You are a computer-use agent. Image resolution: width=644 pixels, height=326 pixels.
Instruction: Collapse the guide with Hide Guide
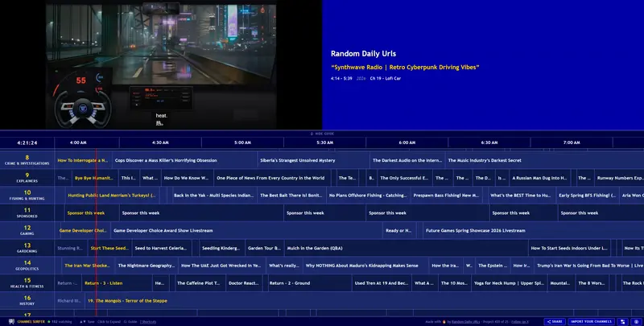tap(322, 133)
